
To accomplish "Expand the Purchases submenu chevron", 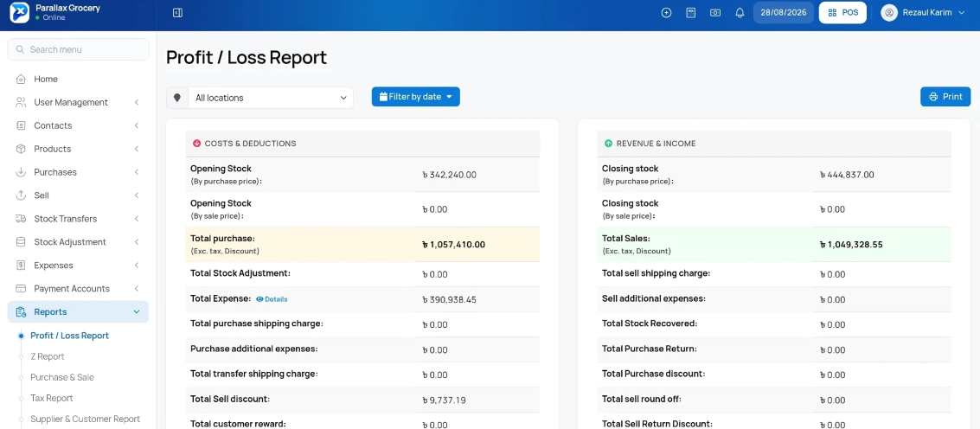I will click(x=137, y=172).
